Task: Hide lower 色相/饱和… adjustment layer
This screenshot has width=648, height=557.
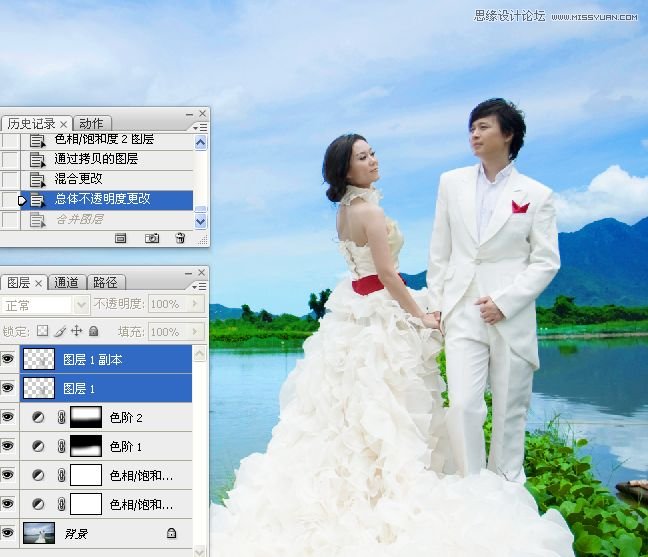Action: pyautogui.click(x=8, y=504)
